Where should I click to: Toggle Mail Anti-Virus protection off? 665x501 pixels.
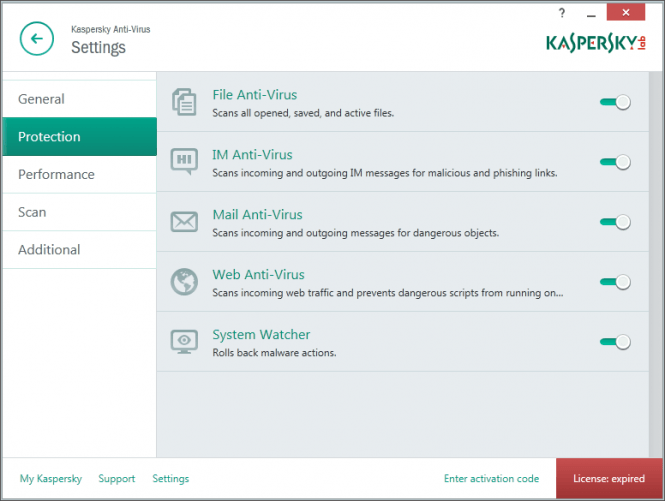[x=615, y=222]
